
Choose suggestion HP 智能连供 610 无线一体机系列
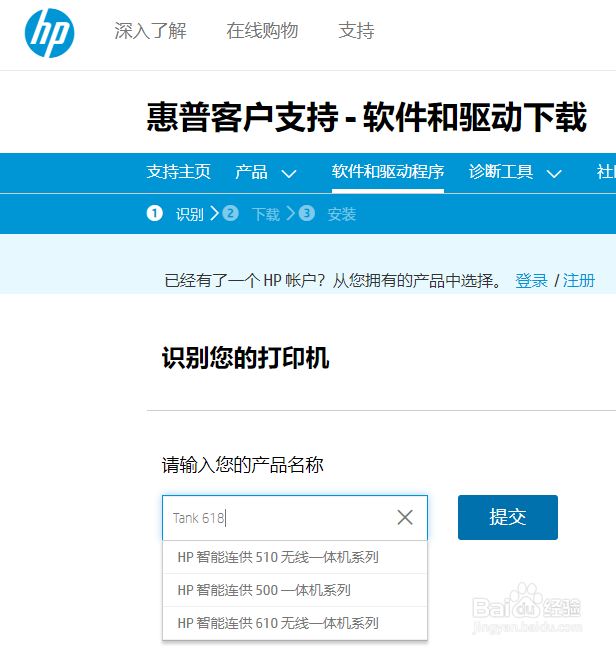295,623
